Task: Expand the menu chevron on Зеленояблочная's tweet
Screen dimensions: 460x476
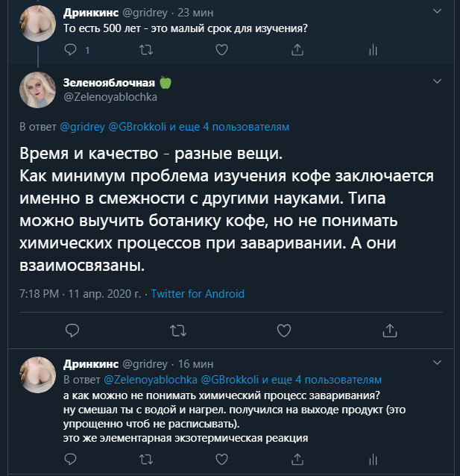Action: [438, 78]
